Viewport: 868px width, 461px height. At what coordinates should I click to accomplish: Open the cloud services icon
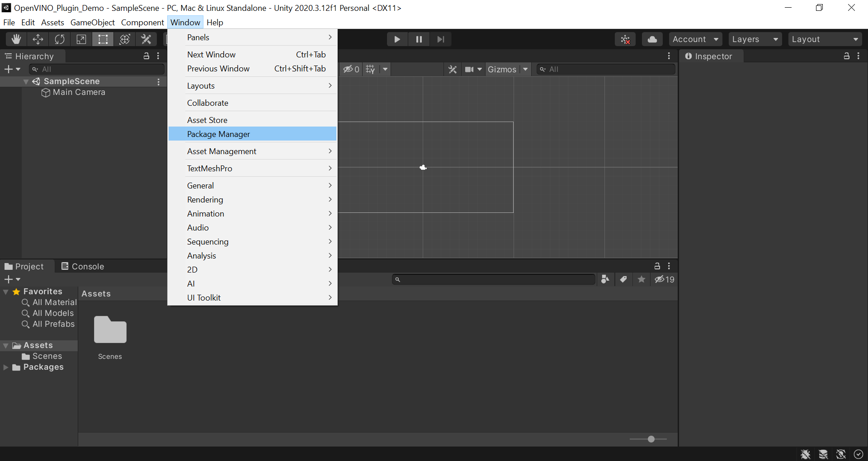652,39
